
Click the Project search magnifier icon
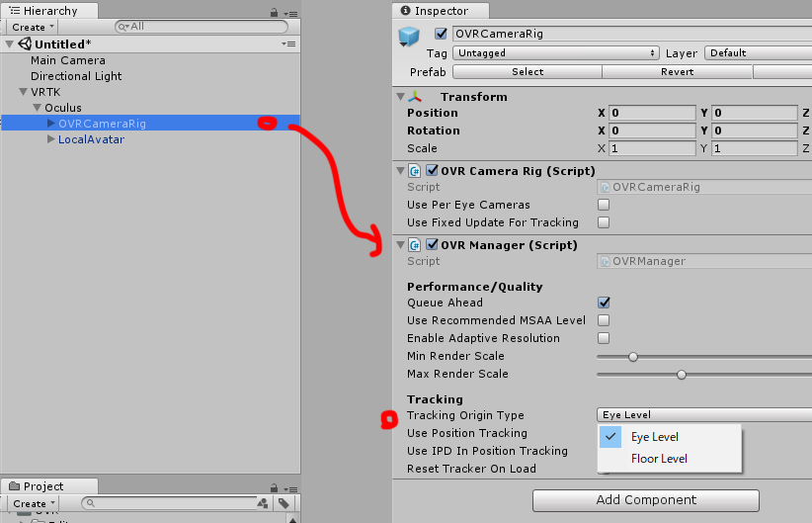[90, 503]
